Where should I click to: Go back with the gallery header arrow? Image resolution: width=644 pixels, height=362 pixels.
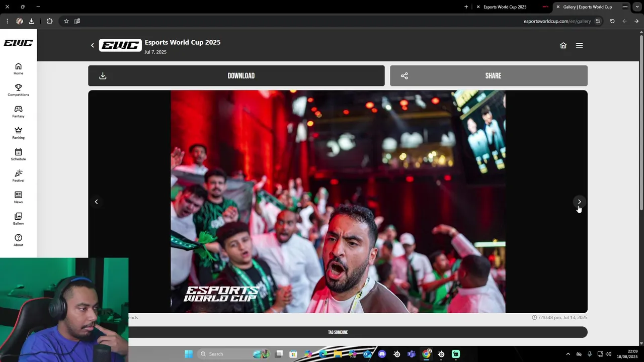(93, 45)
